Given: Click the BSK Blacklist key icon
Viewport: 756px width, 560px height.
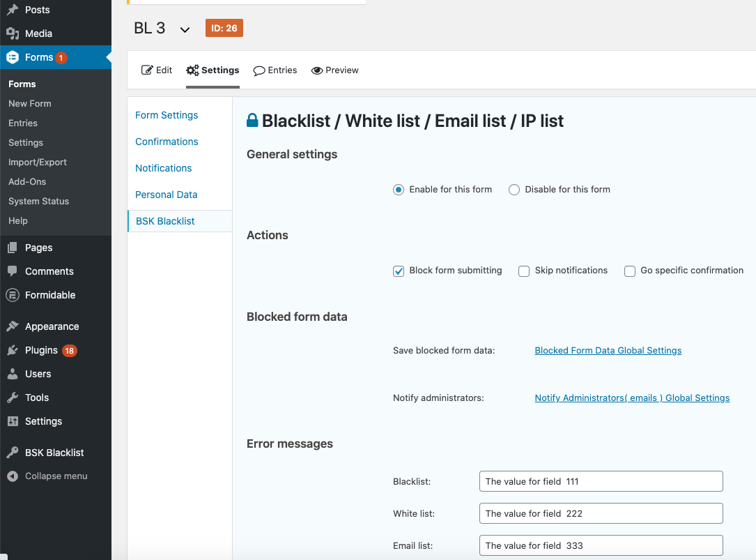Looking at the screenshot, I should (13, 453).
